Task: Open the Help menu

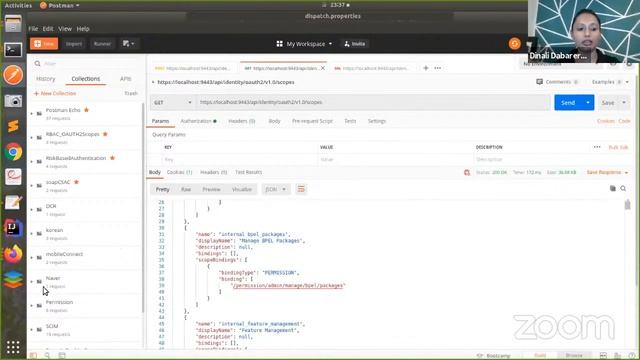Action: click(x=83, y=29)
